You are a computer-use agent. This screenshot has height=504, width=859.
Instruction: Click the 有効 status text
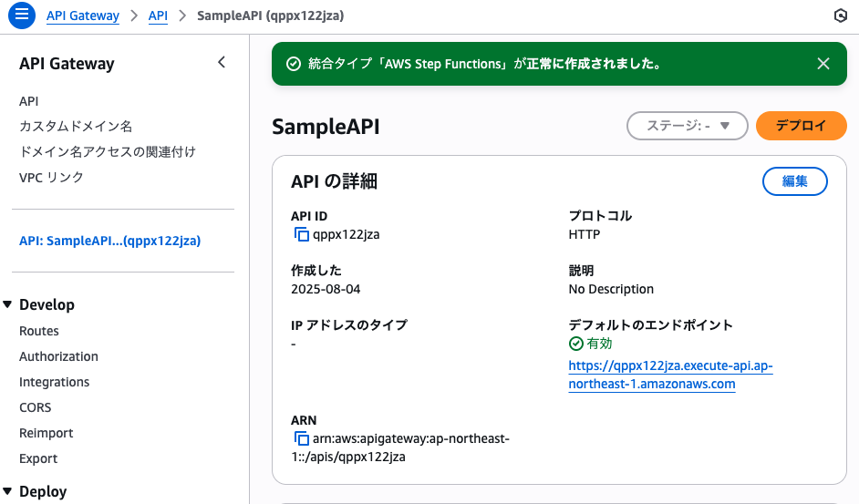click(x=599, y=344)
